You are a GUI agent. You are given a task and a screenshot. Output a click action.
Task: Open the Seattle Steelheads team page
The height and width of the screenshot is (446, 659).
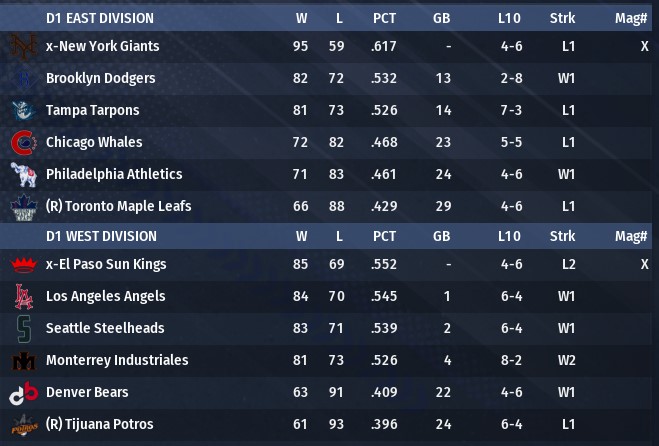click(105, 328)
